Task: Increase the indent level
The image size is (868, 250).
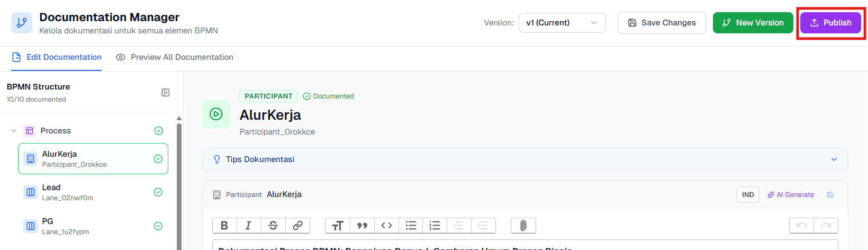Action: coord(483,226)
